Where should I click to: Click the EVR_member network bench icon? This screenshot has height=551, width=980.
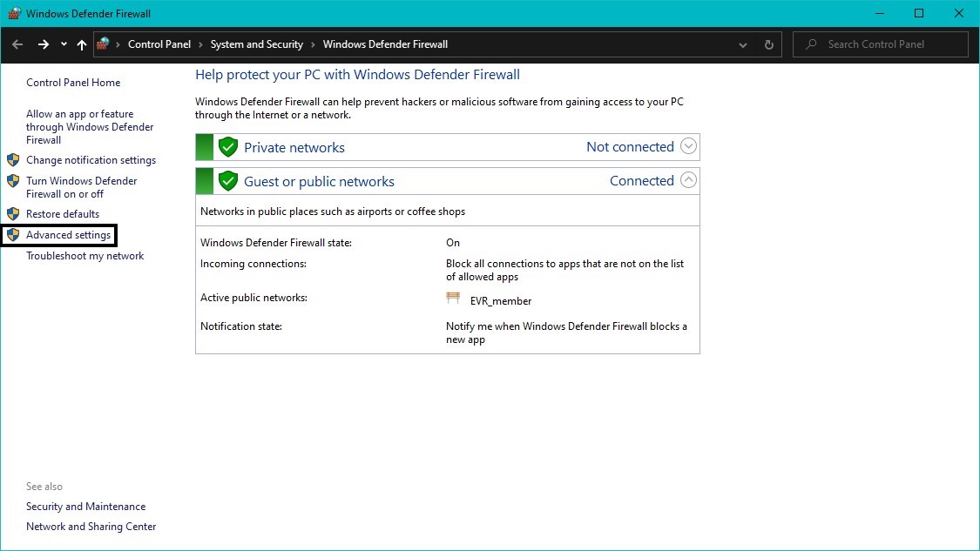coord(453,298)
